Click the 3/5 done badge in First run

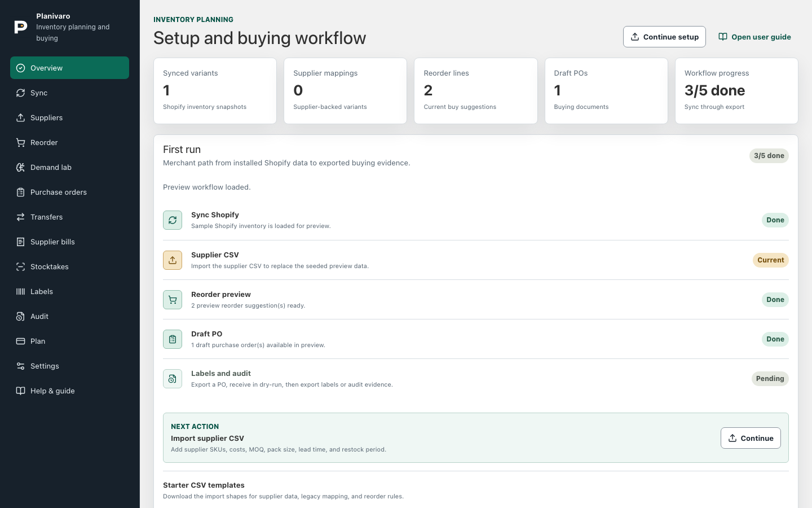pyautogui.click(x=769, y=156)
